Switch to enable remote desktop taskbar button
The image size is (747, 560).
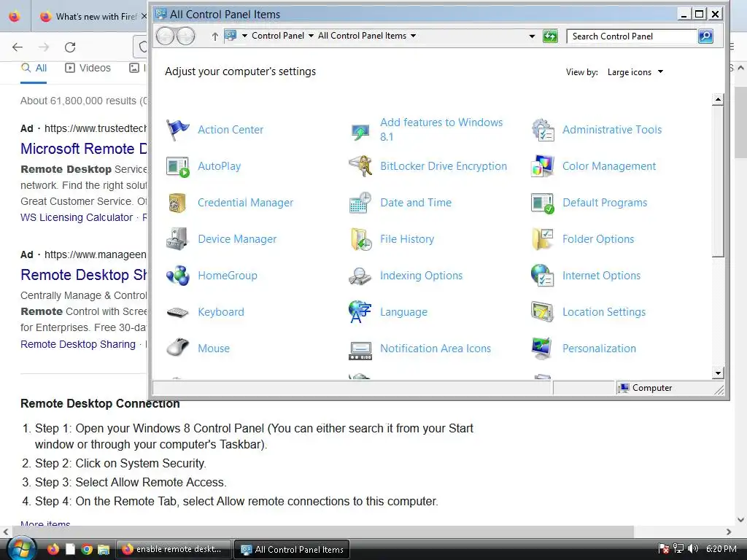click(174, 549)
